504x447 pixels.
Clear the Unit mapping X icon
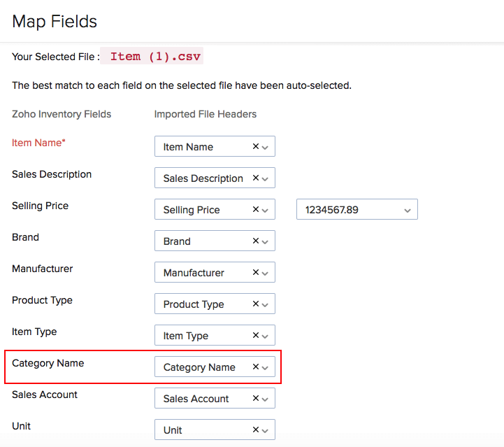pos(255,430)
